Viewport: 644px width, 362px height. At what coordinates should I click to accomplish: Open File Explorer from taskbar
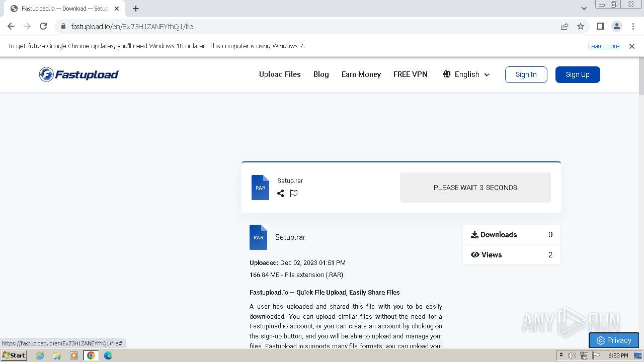pos(57,355)
